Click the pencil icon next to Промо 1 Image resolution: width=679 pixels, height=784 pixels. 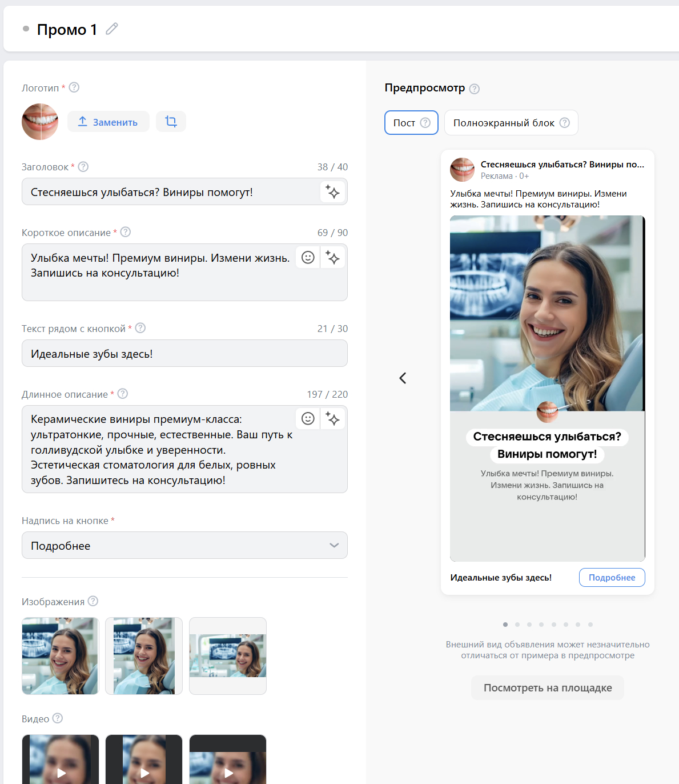pos(112,29)
